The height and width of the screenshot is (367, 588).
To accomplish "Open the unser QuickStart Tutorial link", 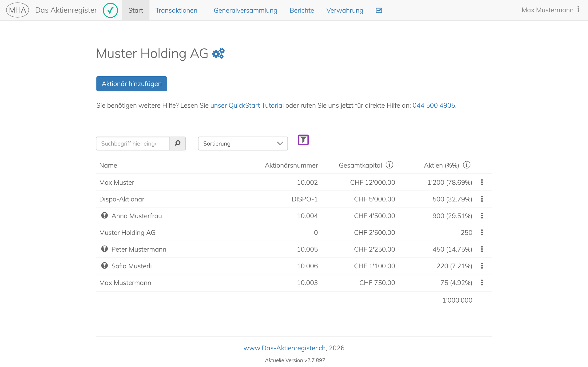I will pyautogui.click(x=247, y=105).
